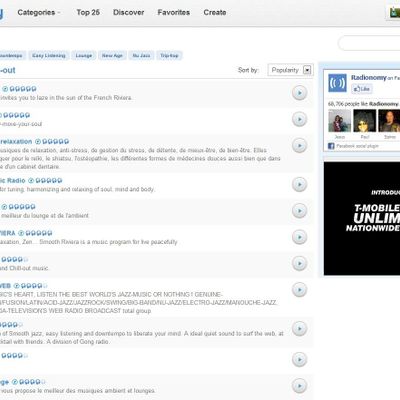This screenshot has height=400, width=400.
Task: Open the RIVIERA station title link
Action: pyautogui.click(x=8, y=233)
